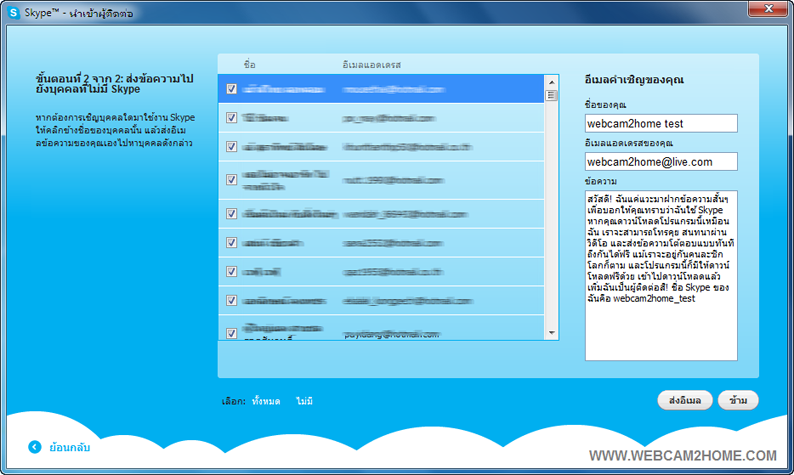Deselect all contacts with the ไม่มี link
The width and height of the screenshot is (794, 475).
(304, 400)
